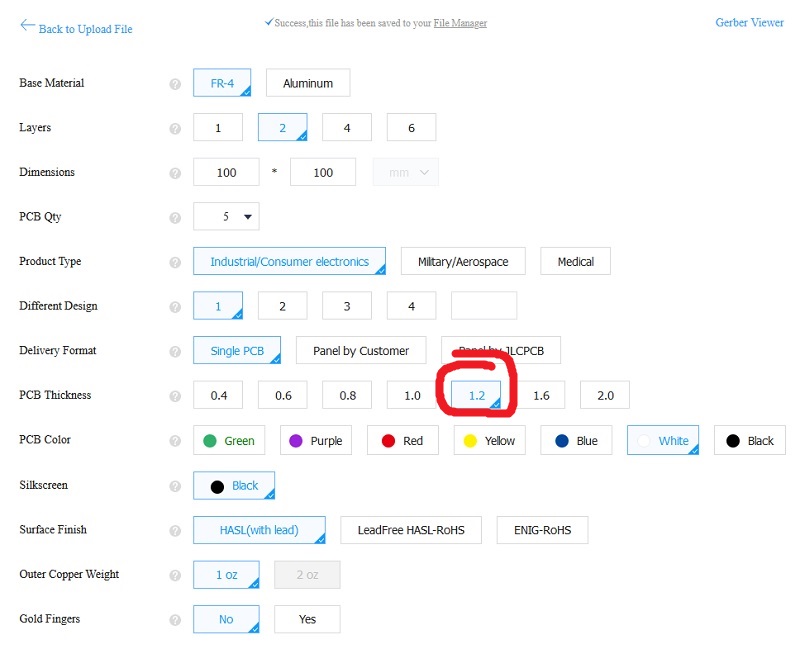The width and height of the screenshot is (800, 649).
Task: Open the PCB Qty dropdown
Action: pyautogui.click(x=226, y=216)
